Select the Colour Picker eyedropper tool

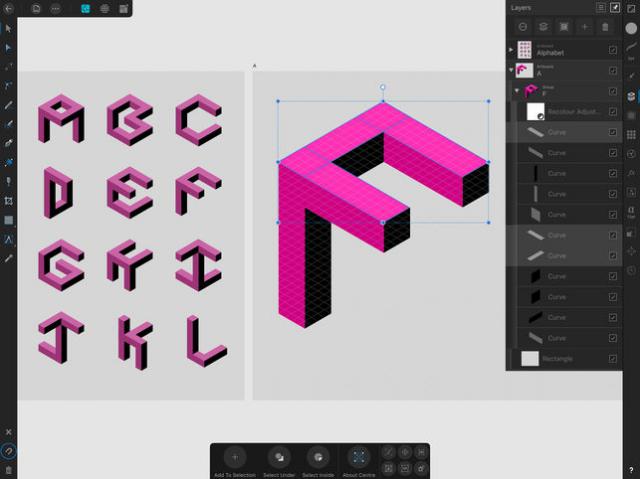click(x=8, y=259)
